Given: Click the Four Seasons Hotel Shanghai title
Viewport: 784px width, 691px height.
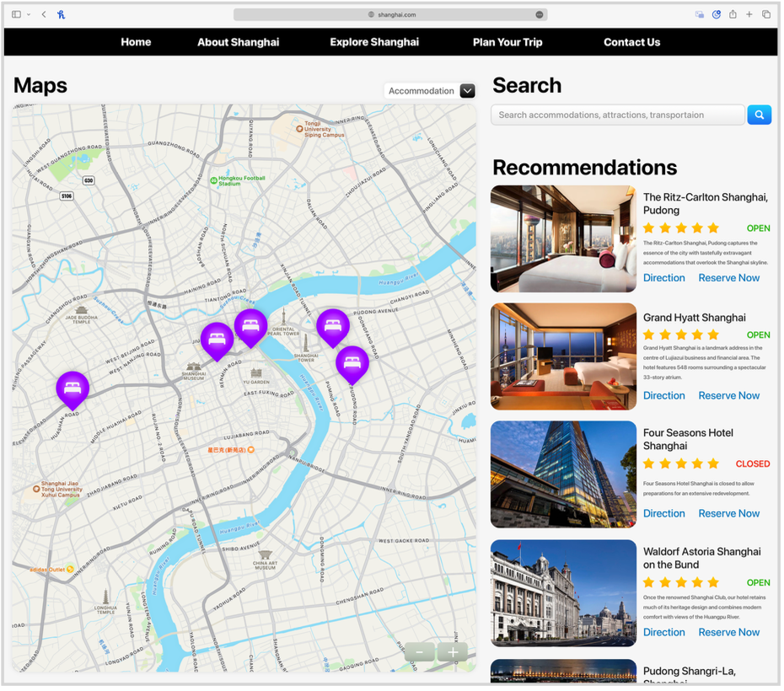Looking at the screenshot, I should [x=690, y=441].
